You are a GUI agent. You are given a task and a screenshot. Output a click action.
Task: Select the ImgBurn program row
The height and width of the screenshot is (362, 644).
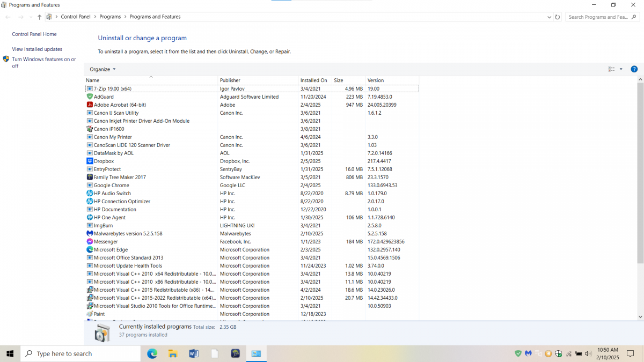point(252,225)
